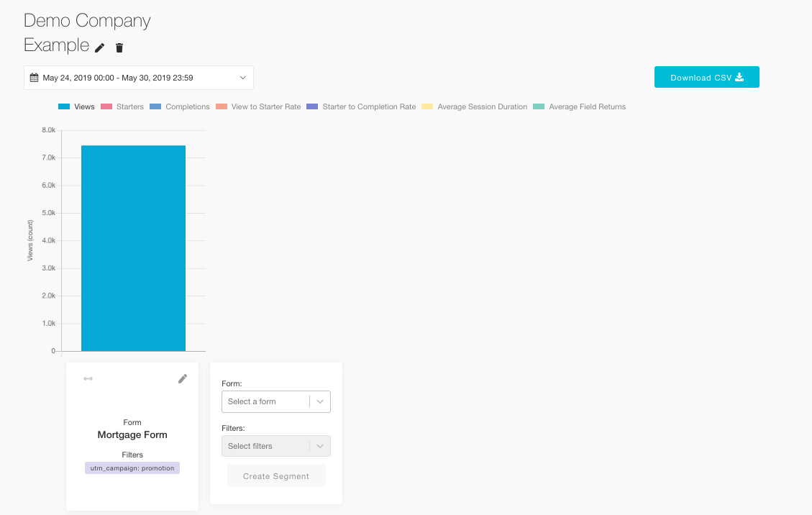The width and height of the screenshot is (812, 515).
Task: Click the move handle on Mortgage Form card
Action: coord(88,379)
